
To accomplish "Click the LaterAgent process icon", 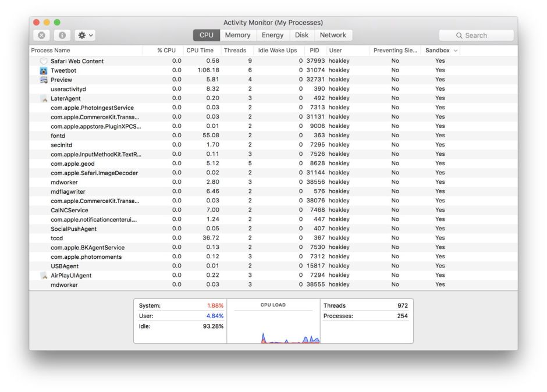I will tap(44, 98).
